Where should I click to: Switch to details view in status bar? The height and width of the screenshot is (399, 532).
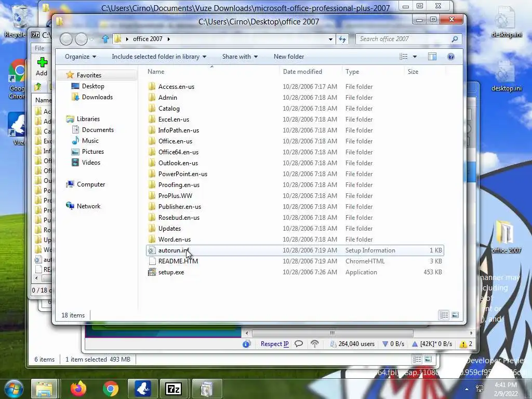pyautogui.click(x=444, y=315)
